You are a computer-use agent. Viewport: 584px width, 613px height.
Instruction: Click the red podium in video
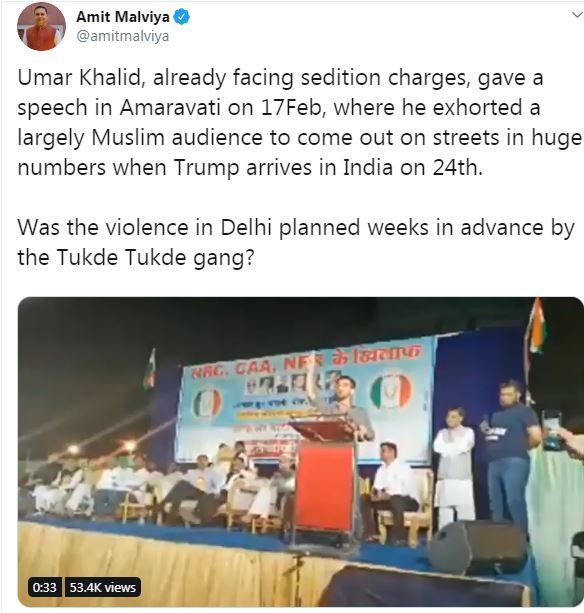[x=324, y=487]
